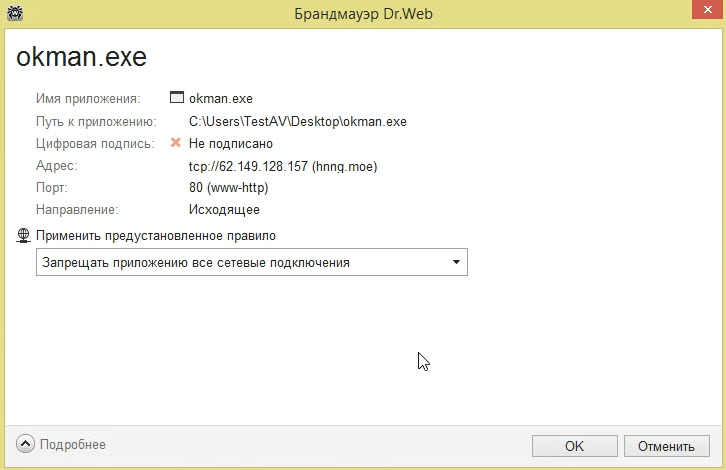The image size is (726, 470).
Task: Click the network globe icon for preset rule
Action: tap(25, 236)
